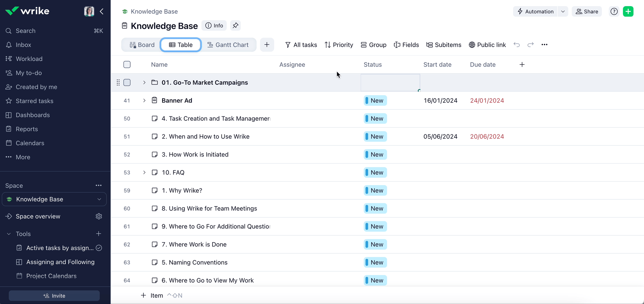
Task: Click the green create new plus button
Action: coord(628,11)
